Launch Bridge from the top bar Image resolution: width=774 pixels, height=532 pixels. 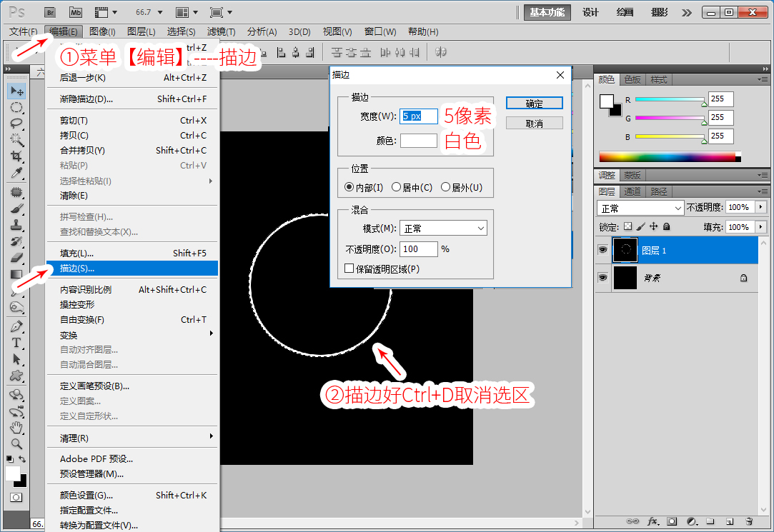pyautogui.click(x=50, y=12)
